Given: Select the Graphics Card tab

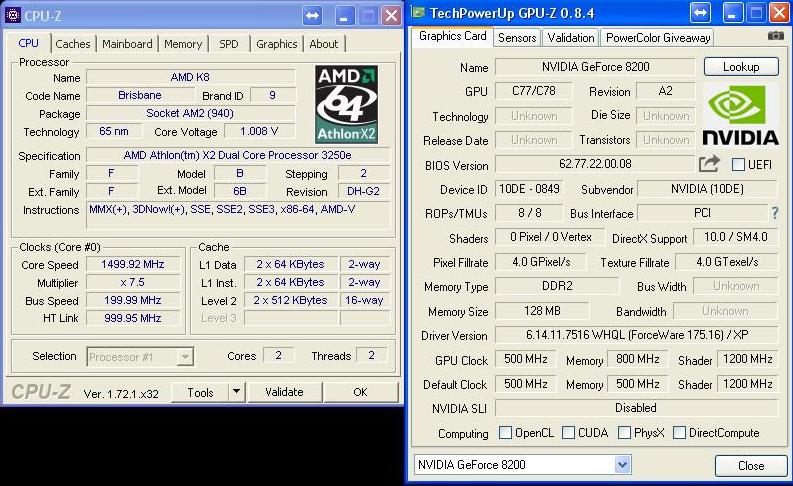Looking at the screenshot, I should point(453,36).
